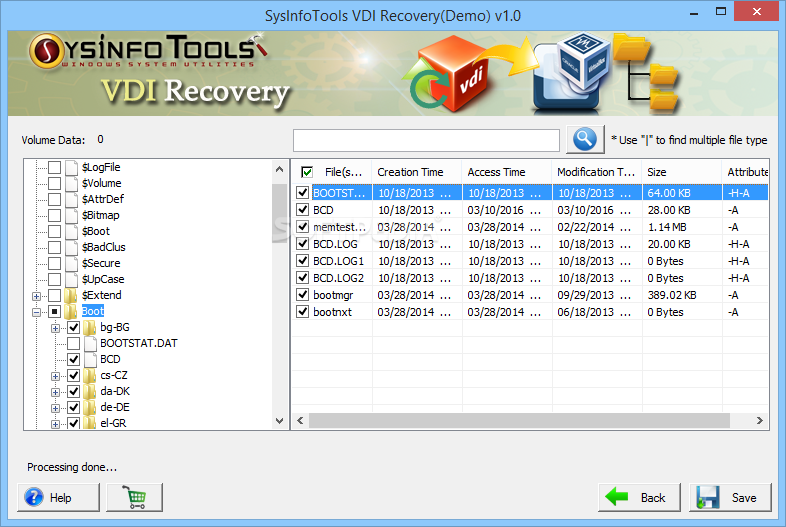Click the $LogFile file icon
The image size is (786, 527).
pyautogui.click(x=72, y=167)
